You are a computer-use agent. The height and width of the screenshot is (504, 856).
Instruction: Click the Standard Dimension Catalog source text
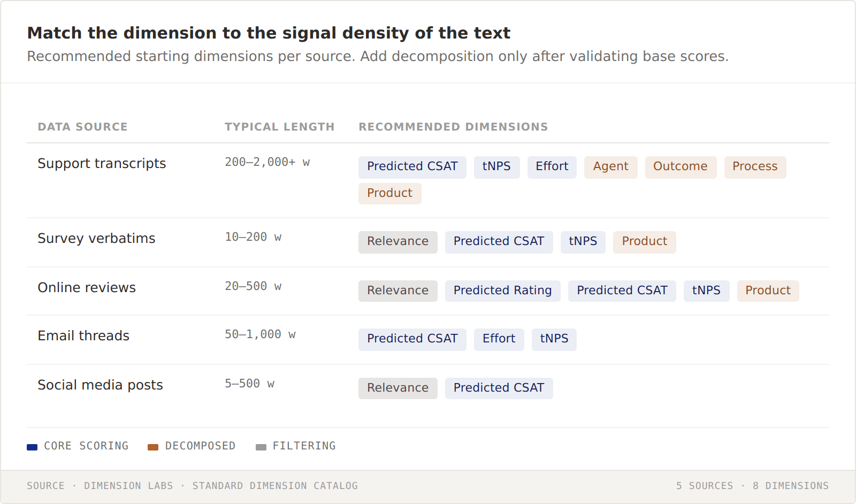click(275, 486)
